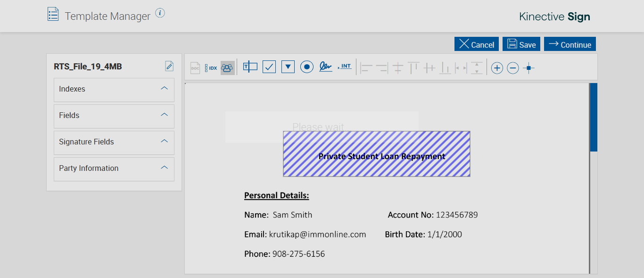Screen dimensions: 644x278
Task: Select the parties group icon
Action: tap(227, 68)
